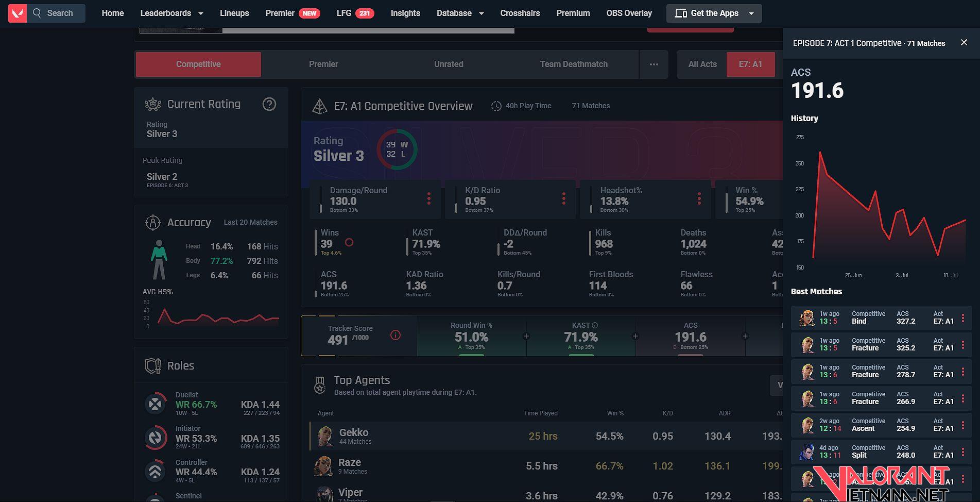The height and width of the screenshot is (502, 980).
Task: Open options for Fracture 278.7 ACS match
Action: [x=963, y=371]
